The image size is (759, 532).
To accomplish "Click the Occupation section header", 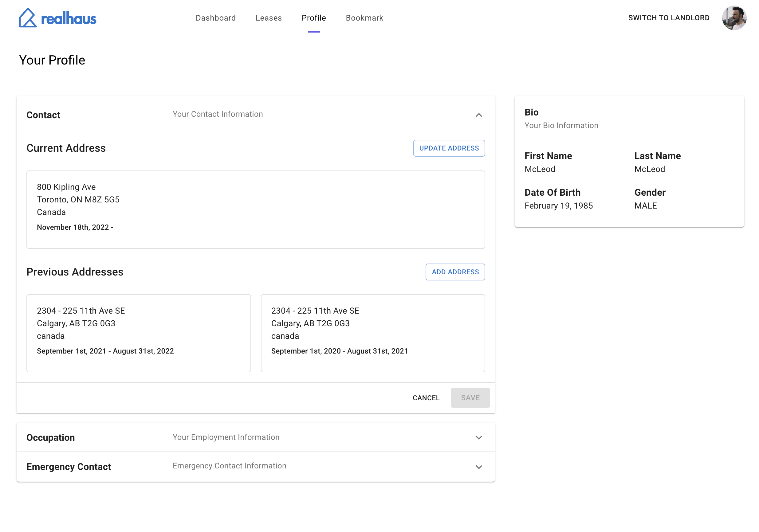I will (x=51, y=437).
